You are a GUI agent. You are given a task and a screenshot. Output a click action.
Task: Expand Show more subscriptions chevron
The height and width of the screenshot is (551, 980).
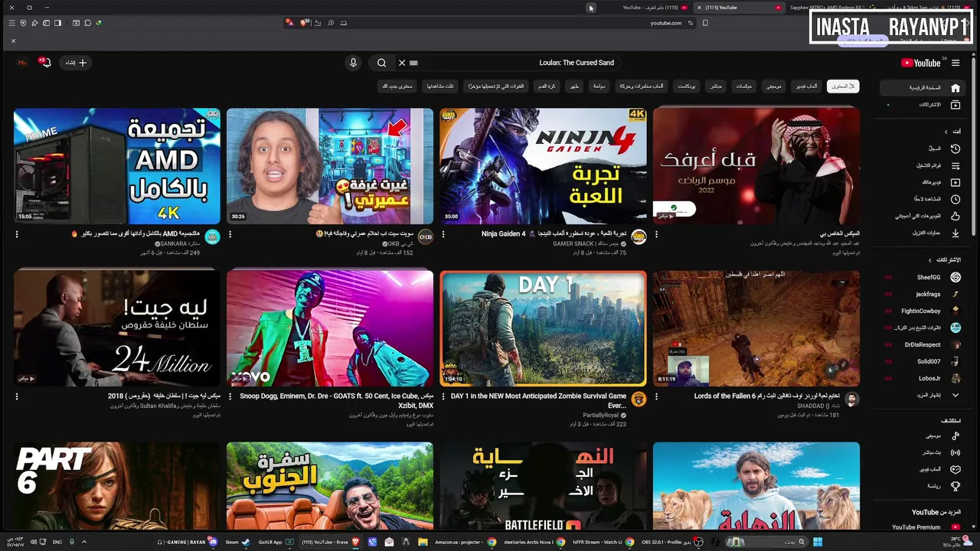(955, 395)
